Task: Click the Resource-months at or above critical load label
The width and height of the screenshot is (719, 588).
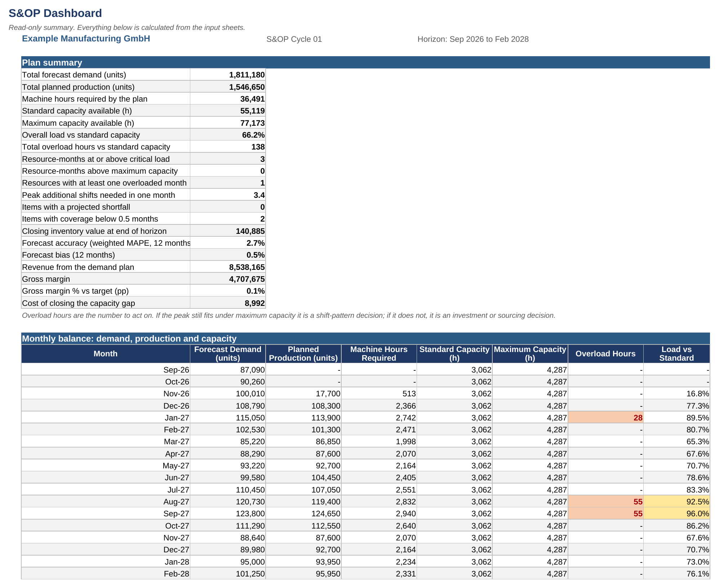Action: pos(106,159)
